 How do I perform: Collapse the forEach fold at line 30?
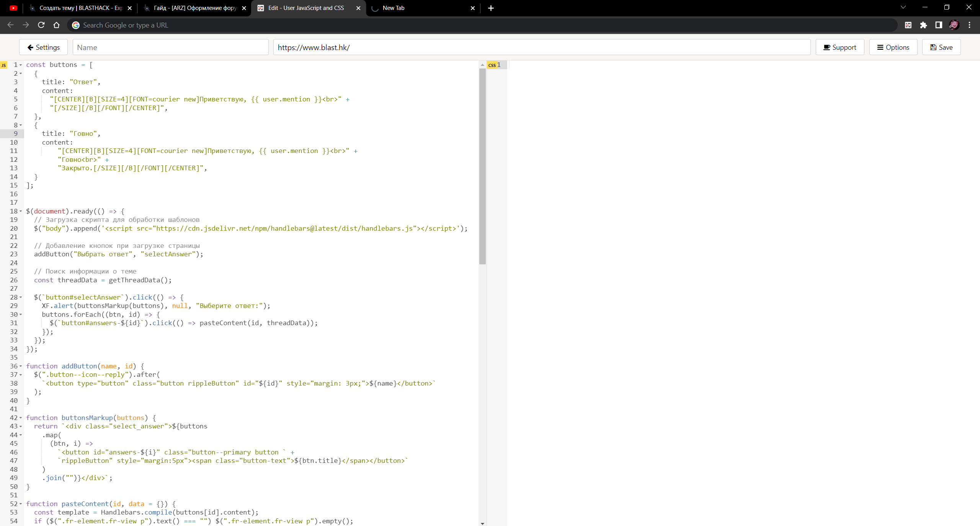21,314
